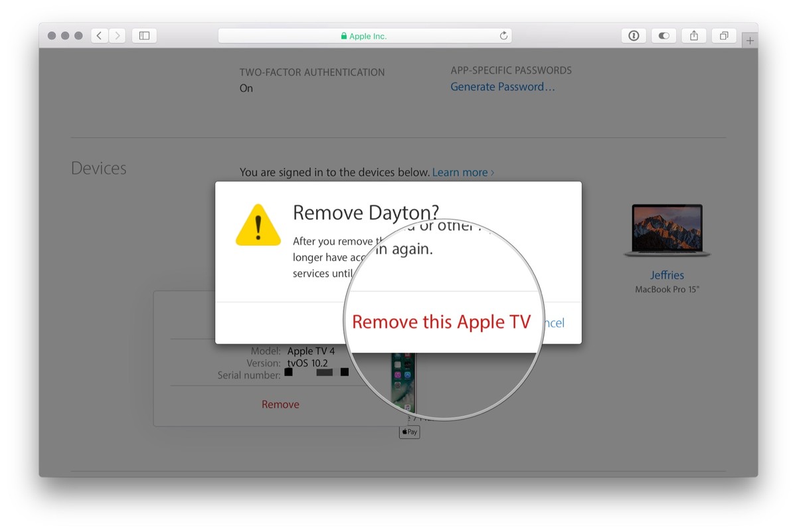
Task: Show all tabs overview icon
Action: tap(724, 36)
